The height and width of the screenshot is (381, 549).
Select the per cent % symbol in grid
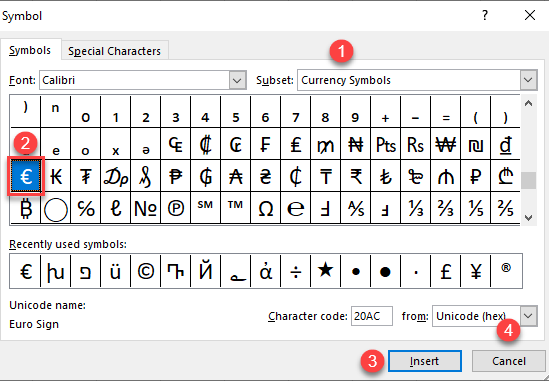click(x=85, y=208)
